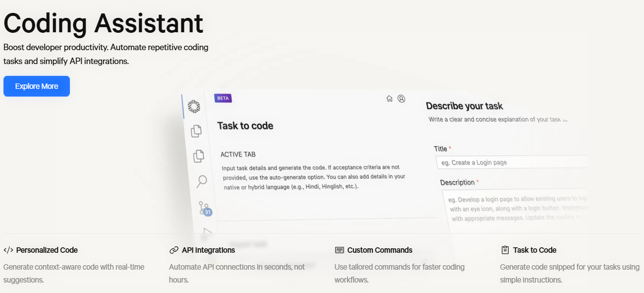Click the icon next to Custom Commands
The width and height of the screenshot is (644, 293).
(339, 250)
